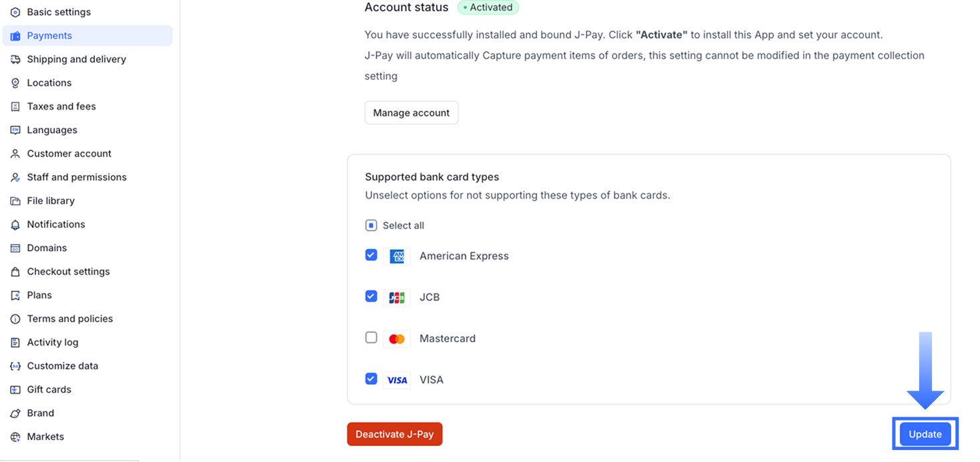Go to the Domains settings page
Screen dimensions: 980x462
tap(47, 248)
